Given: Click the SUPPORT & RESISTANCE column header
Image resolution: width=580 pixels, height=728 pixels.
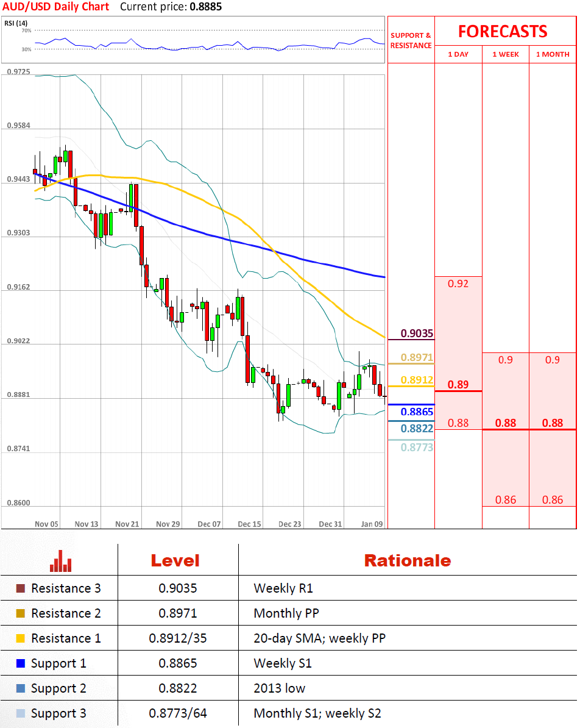Looking at the screenshot, I should 411,40.
